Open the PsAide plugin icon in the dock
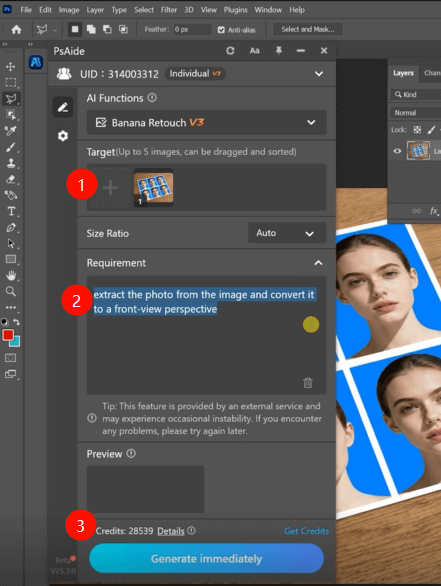Screen dimensions: 441x586 [x=36, y=62]
